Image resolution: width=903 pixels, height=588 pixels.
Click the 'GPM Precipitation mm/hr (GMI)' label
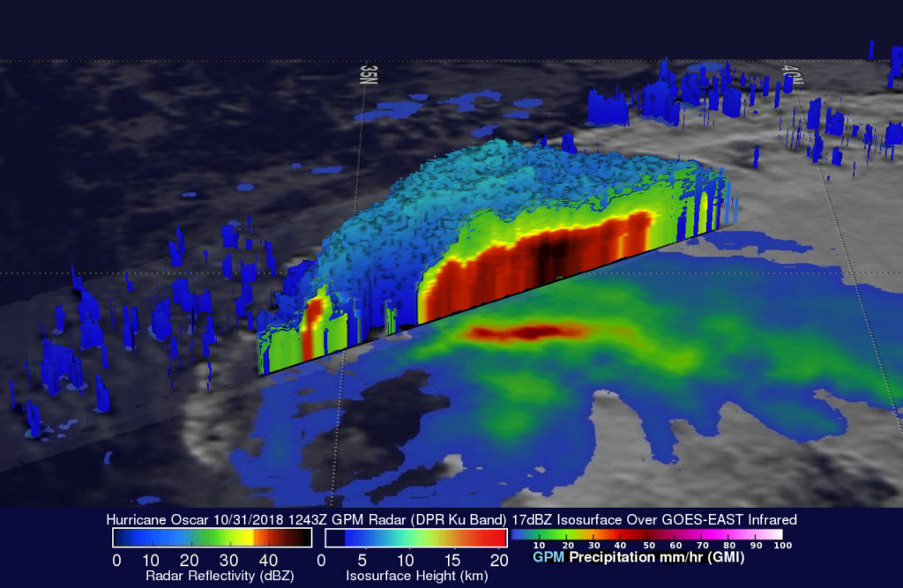pos(638,557)
